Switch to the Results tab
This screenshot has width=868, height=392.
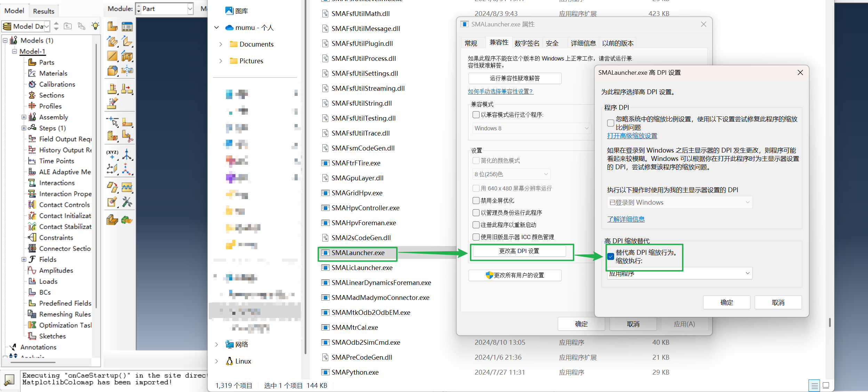[x=43, y=11]
